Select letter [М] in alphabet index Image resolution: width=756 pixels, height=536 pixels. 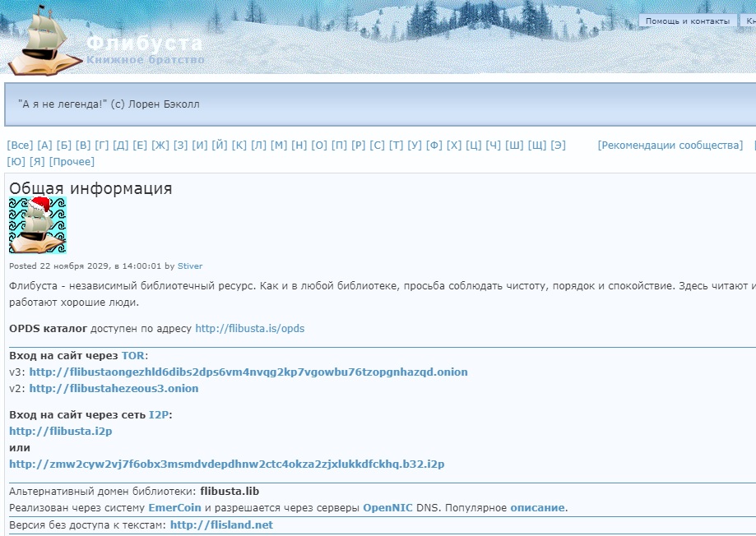(x=279, y=145)
